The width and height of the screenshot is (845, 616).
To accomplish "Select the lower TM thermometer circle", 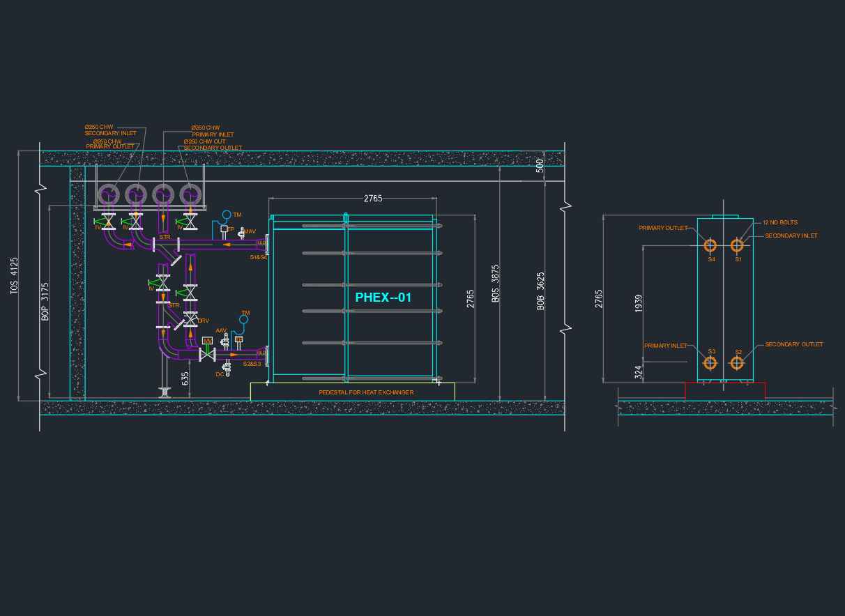I will (243, 320).
